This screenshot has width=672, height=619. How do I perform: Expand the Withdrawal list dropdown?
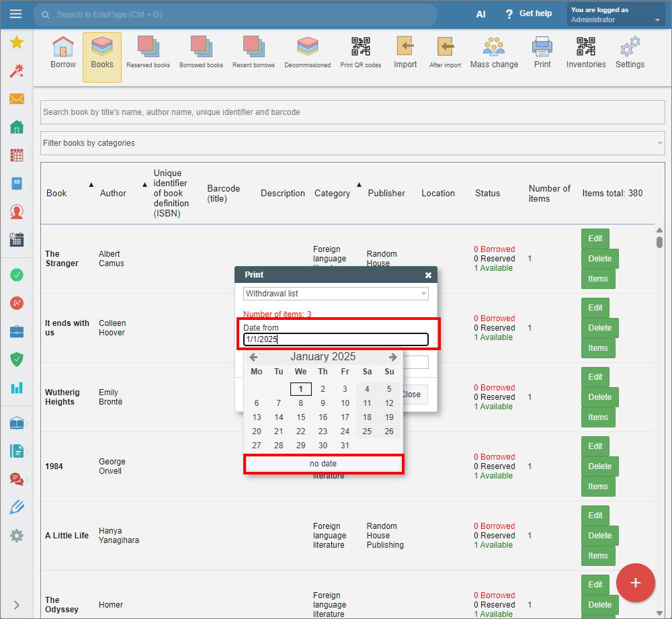click(335, 294)
